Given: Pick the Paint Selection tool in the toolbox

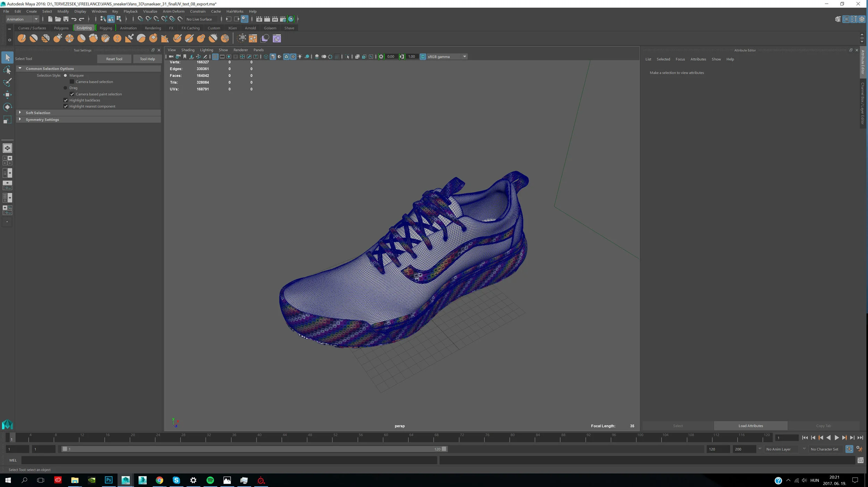Looking at the screenshot, I should pyautogui.click(x=7, y=82).
